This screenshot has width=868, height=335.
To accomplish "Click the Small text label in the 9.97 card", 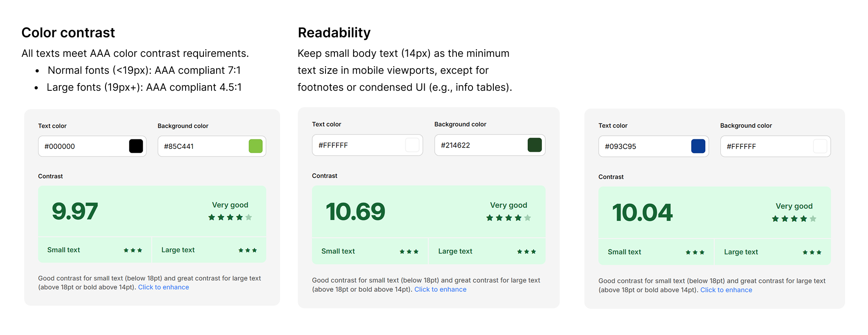I will (x=64, y=250).
